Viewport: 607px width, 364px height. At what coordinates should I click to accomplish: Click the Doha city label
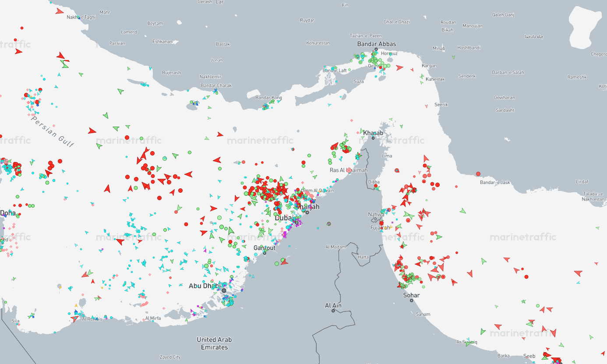pyautogui.click(x=7, y=213)
